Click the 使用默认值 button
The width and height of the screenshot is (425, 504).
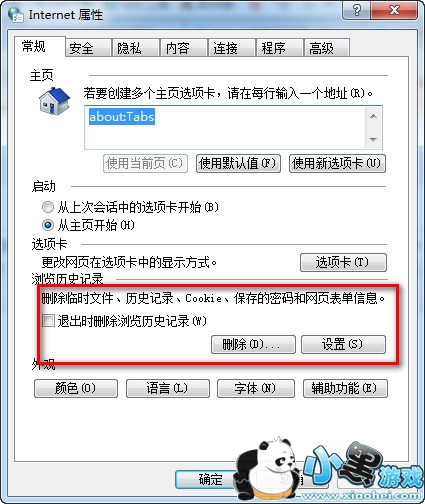(238, 163)
